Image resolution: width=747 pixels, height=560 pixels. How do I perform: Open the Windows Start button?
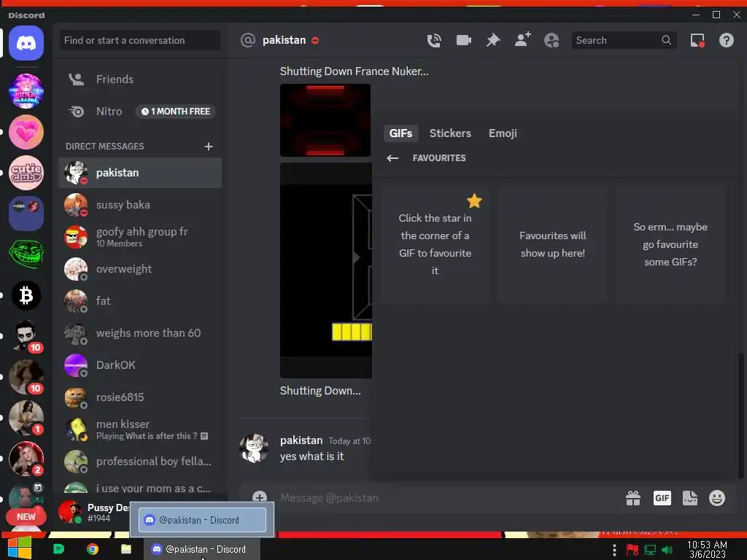(19, 548)
